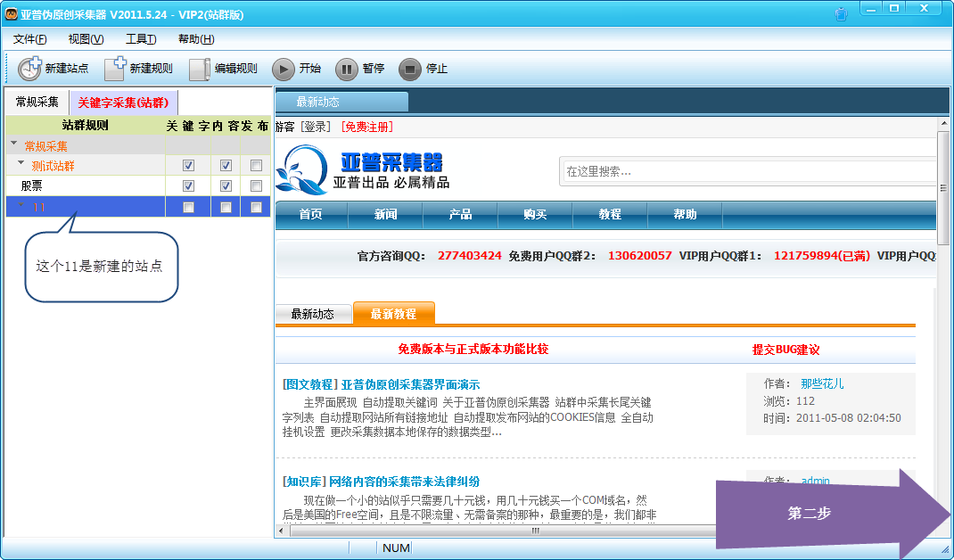954x560 pixels.
Task: Click NUM indicator in status bar
Action: 396,548
